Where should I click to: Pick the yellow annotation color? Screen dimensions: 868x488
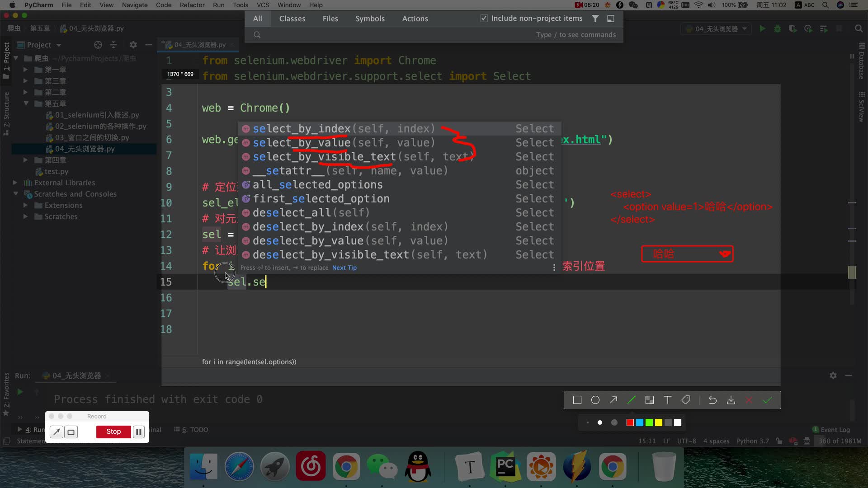(x=659, y=422)
